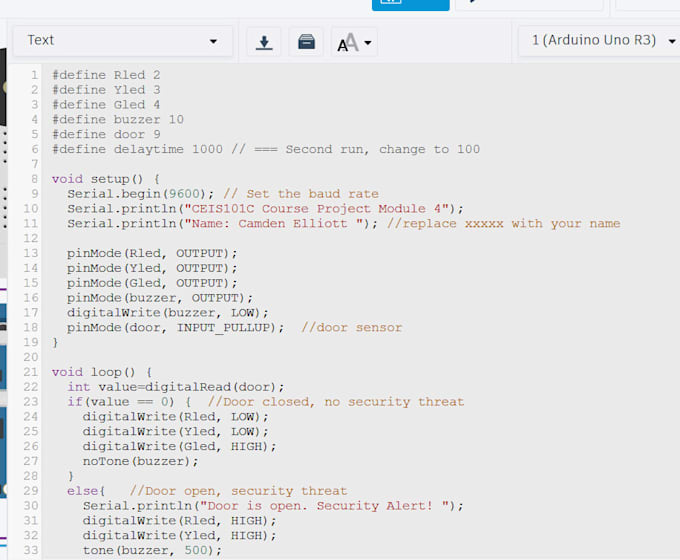680x560 pixels.
Task: Click the "//door sensor" comment
Action: tap(352, 327)
